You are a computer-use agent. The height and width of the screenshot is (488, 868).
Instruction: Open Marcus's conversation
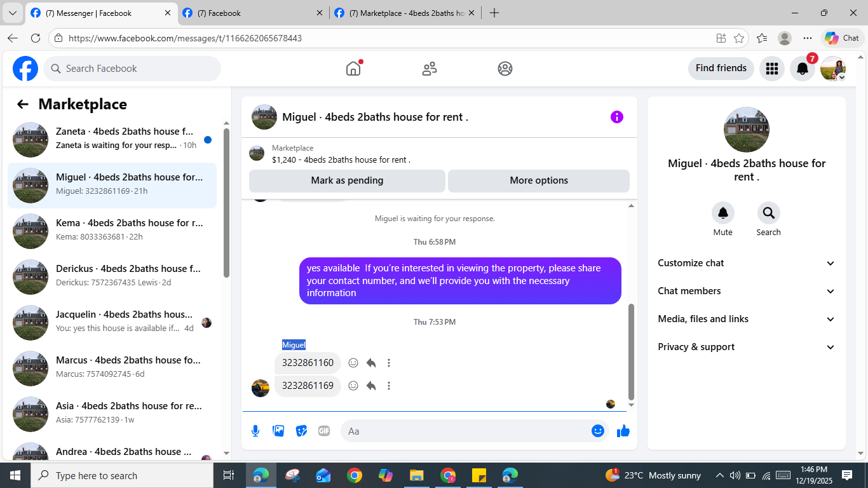tap(112, 369)
